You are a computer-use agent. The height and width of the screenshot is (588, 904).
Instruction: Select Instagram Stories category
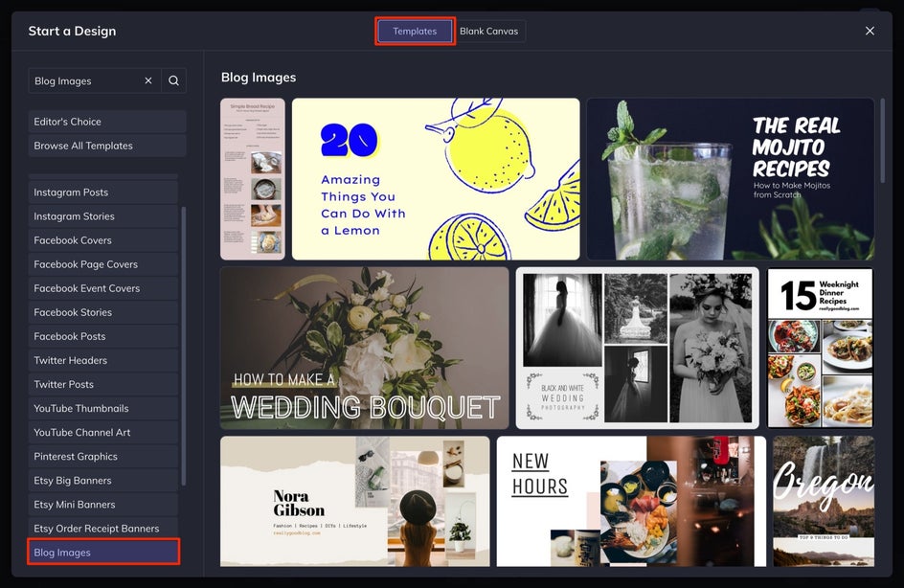click(x=103, y=216)
